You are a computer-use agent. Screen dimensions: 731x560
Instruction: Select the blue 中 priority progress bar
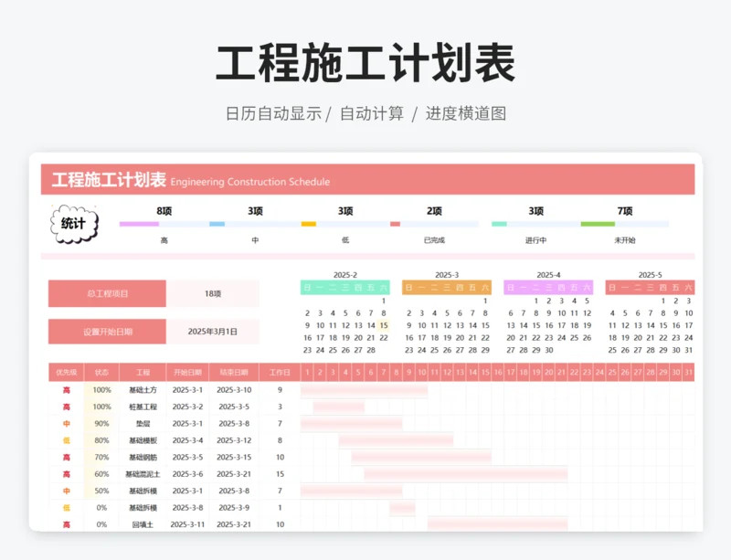click(217, 225)
